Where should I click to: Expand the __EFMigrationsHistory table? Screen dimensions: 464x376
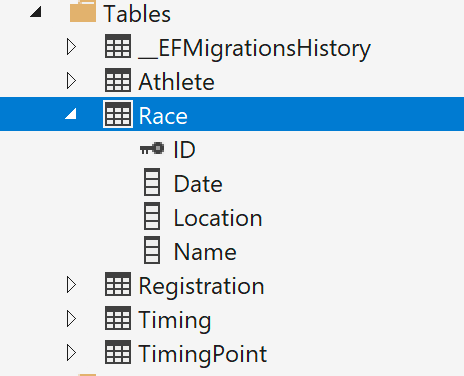[71, 47]
